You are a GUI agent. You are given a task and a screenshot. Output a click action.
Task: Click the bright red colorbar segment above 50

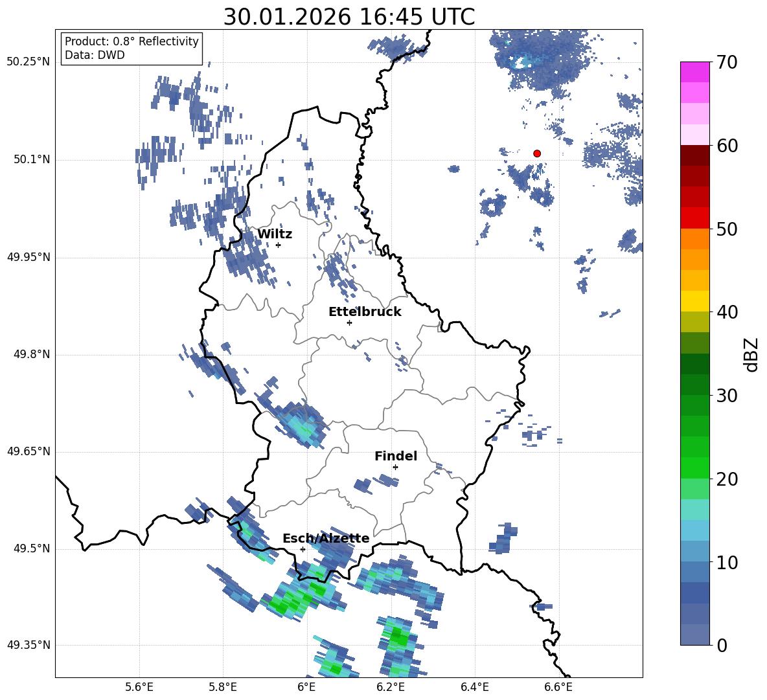tap(694, 218)
